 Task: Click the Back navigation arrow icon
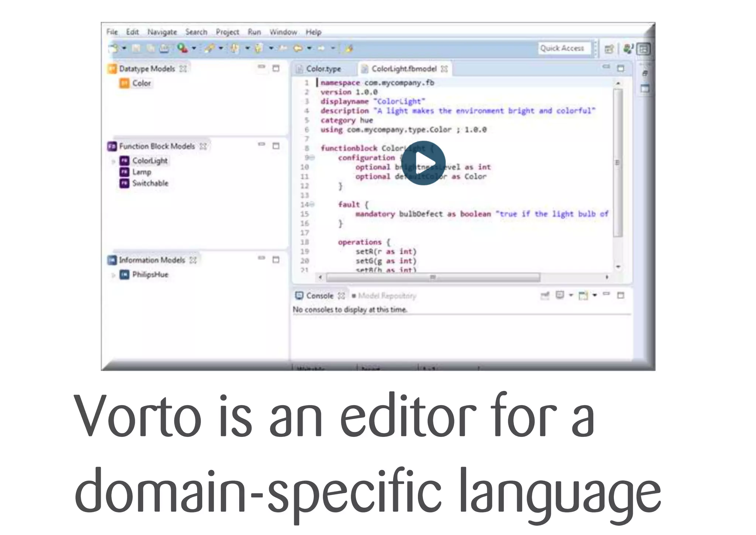(298, 48)
